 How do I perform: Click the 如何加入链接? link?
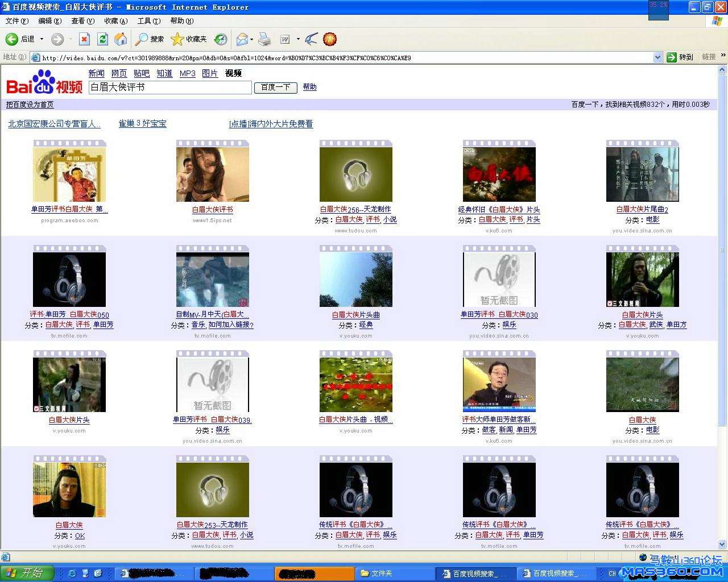[x=231, y=325]
